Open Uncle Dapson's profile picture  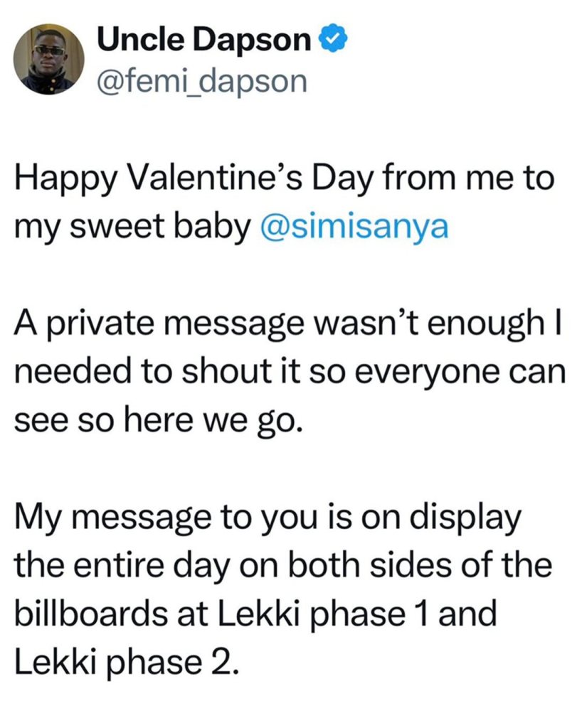click(48, 58)
